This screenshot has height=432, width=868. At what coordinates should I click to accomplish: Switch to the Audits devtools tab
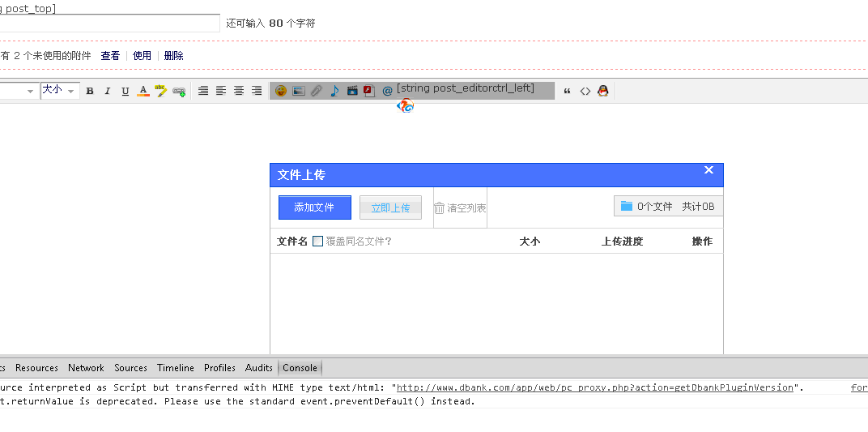[259, 368]
